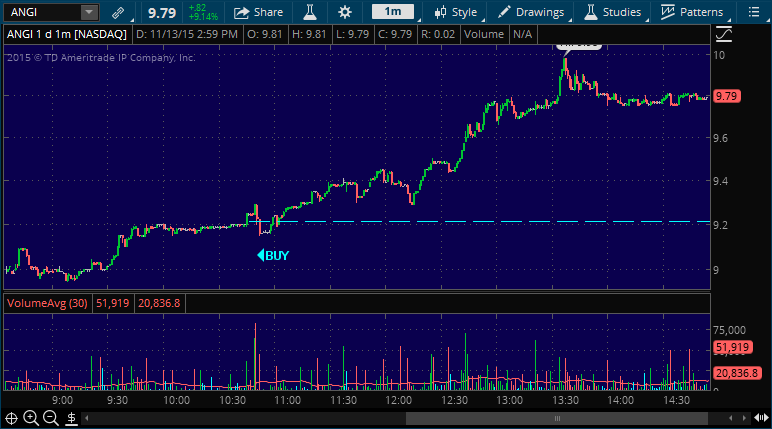Click the zoom in magnifier icon
This screenshot has height=429, width=772.
(x=31, y=418)
